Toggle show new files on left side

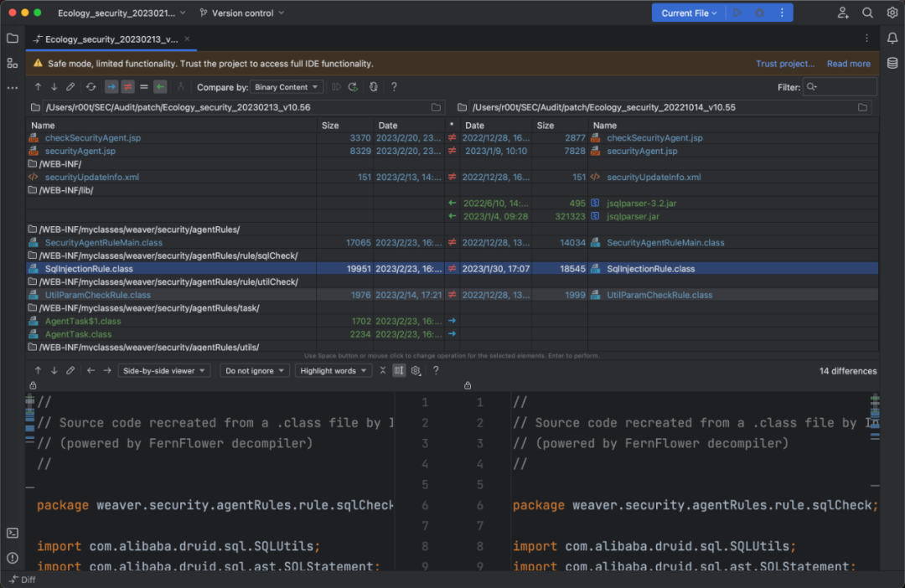[x=111, y=87]
